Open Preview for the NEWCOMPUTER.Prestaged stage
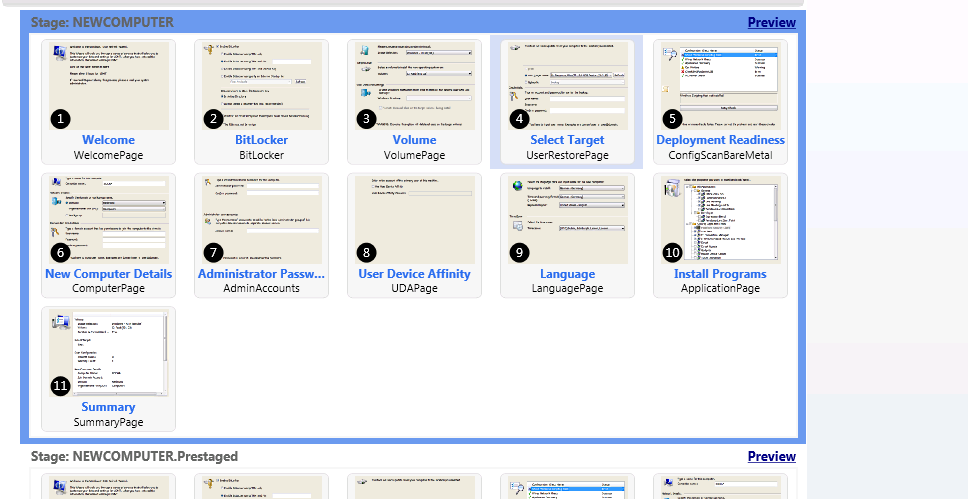The height and width of the screenshot is (499, 968). 771,456
